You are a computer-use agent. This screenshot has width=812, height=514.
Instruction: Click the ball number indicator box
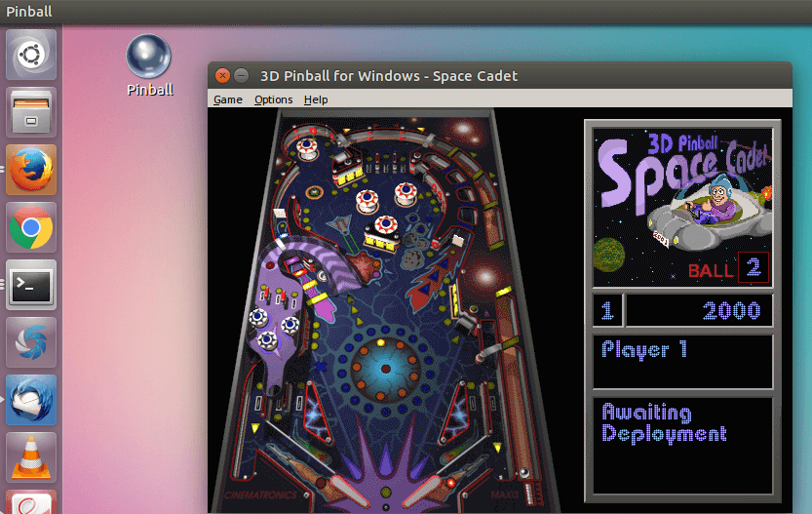click(x=754, y=267)
